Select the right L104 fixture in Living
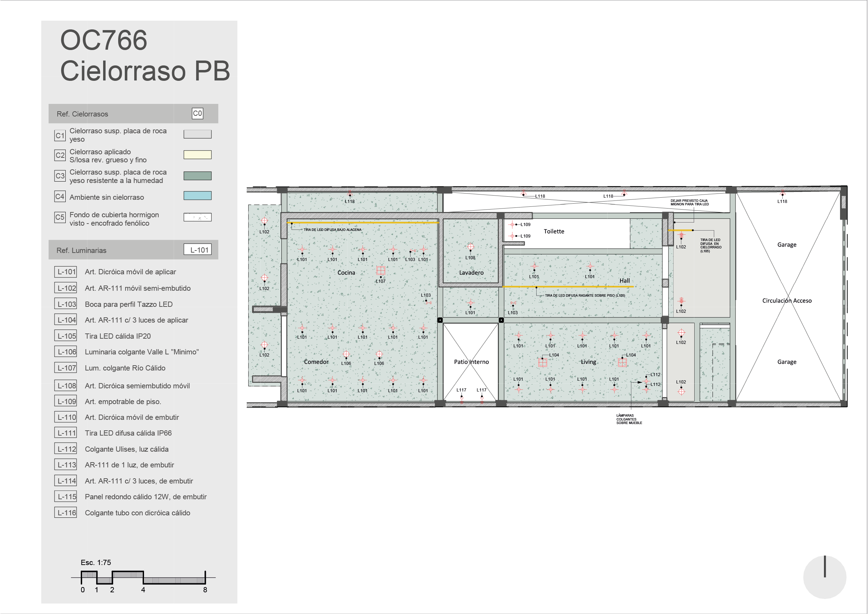This screenshot has width=868, height=614. (x=622, y=362)
